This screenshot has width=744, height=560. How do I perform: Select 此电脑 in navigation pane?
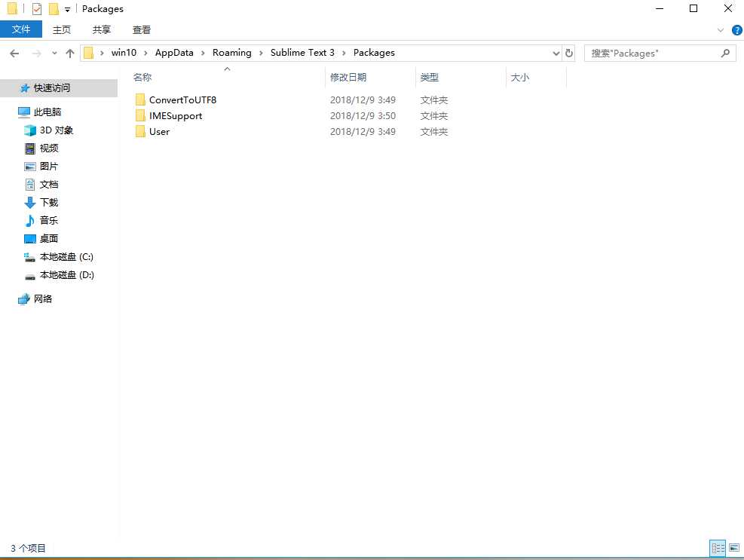pos(47,112)
